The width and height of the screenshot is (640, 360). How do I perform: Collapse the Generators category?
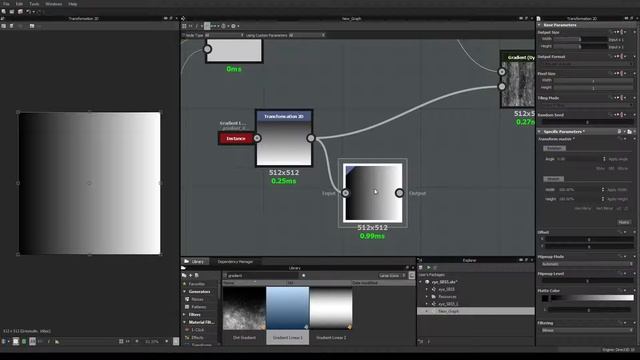click(184, 291)
